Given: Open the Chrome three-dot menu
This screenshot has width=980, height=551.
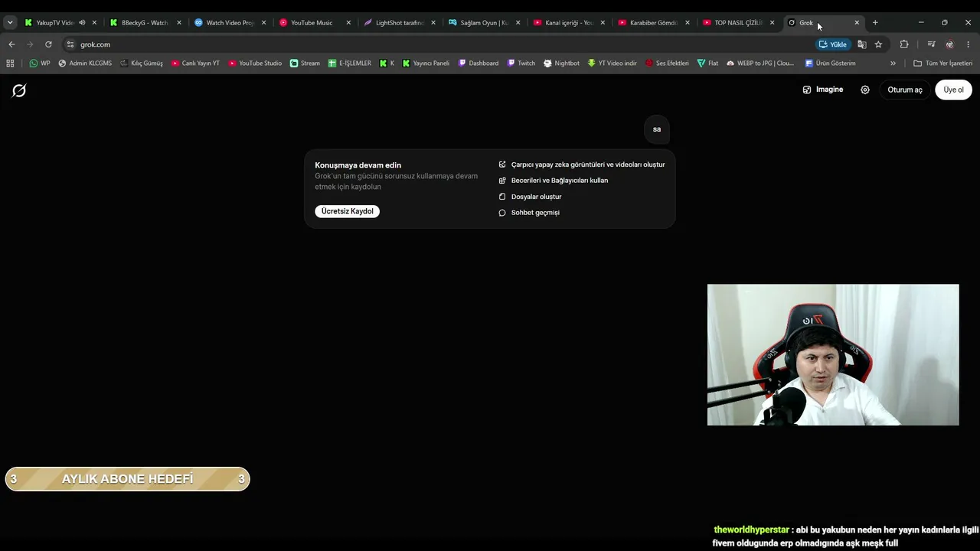Looking at the screenshot, I should 969,44.
